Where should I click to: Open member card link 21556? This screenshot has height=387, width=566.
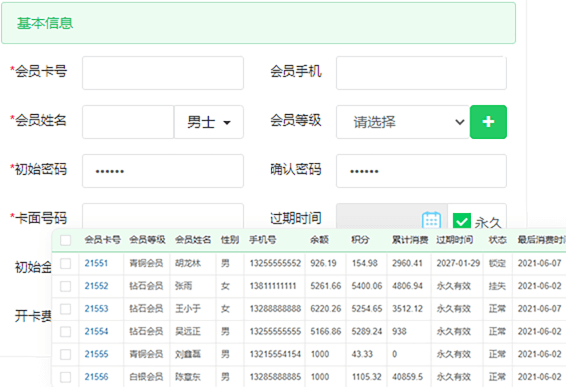coord(96,377)
